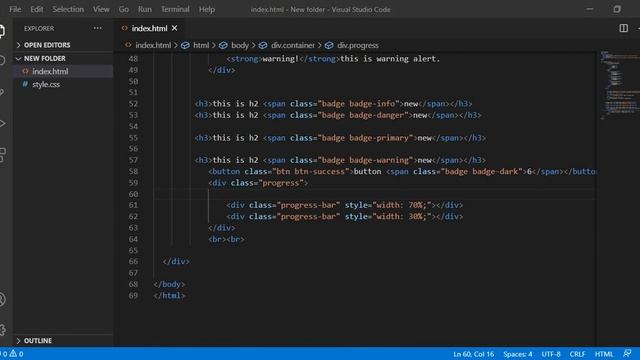Click CRLF end-of-line status item
Screen dimensions: 640x360
577,354
